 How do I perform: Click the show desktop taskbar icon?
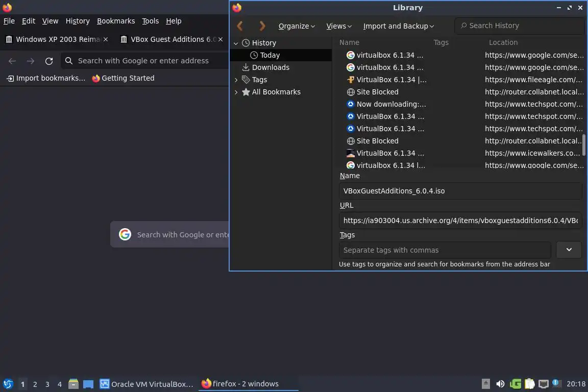coord(88,384)
